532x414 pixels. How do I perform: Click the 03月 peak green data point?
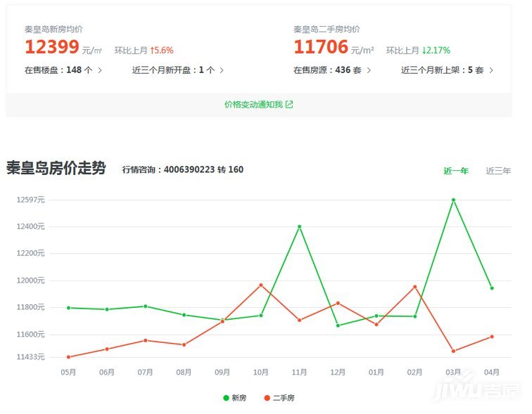coord(453,200)
